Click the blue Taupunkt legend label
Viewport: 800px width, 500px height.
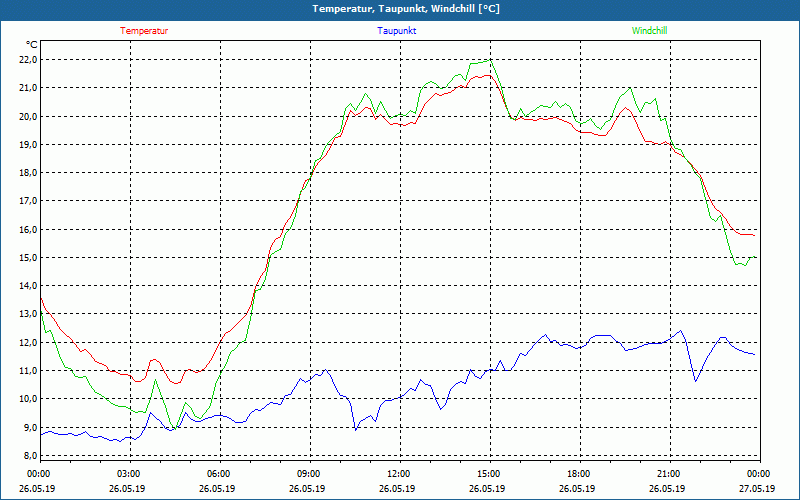click(396, 31)
